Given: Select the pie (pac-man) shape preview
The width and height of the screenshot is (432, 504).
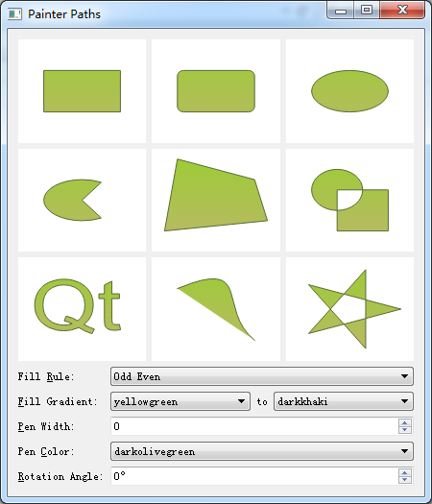Looking at the screenshot, I should click(82, 200).
